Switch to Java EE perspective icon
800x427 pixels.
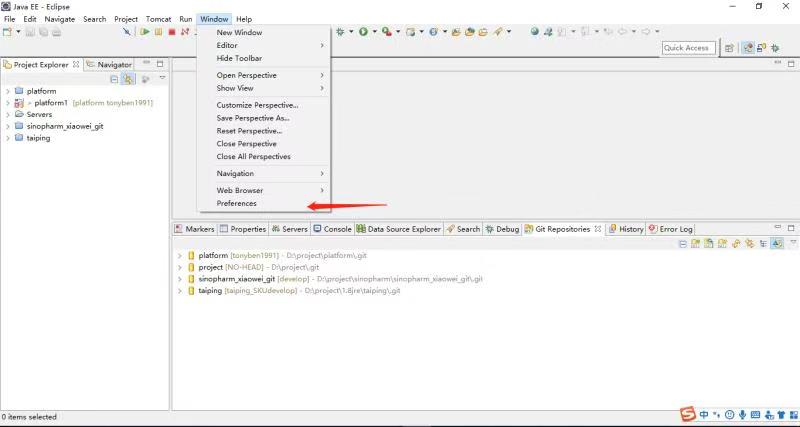tap(748, 48)
